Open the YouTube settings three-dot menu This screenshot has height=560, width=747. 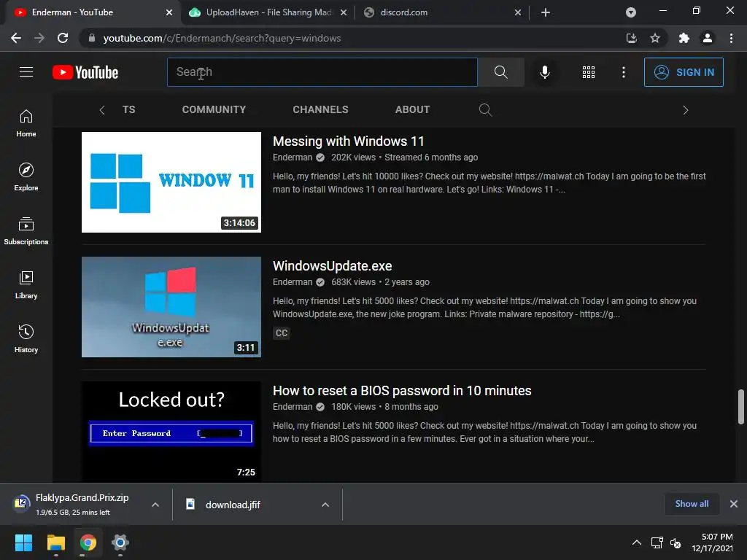tap(623, 72)
